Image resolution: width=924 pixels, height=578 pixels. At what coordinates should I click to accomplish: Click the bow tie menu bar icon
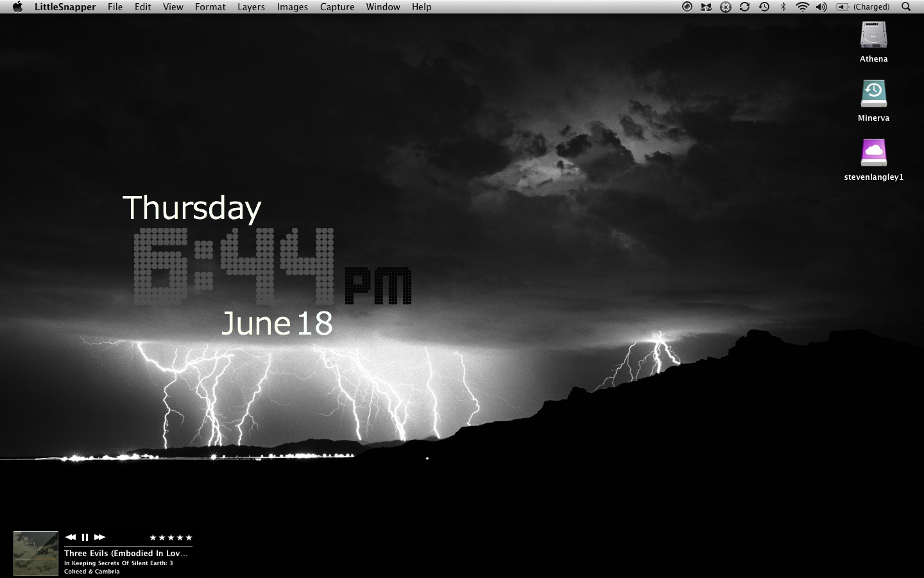click(x=706, y=7)
